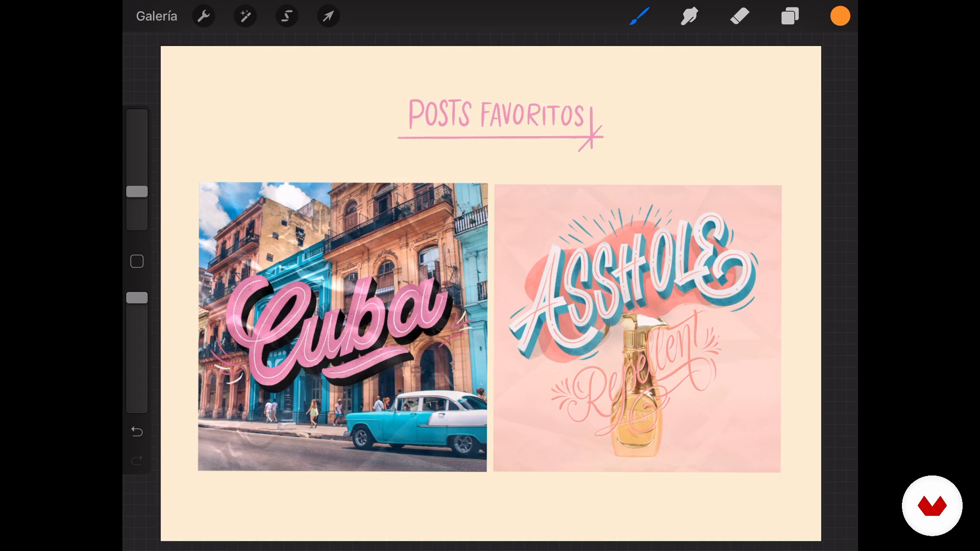Click the brush size slider handle
Image resolution: width=980 pixels, height=551 pixels.
pos(137,191)
